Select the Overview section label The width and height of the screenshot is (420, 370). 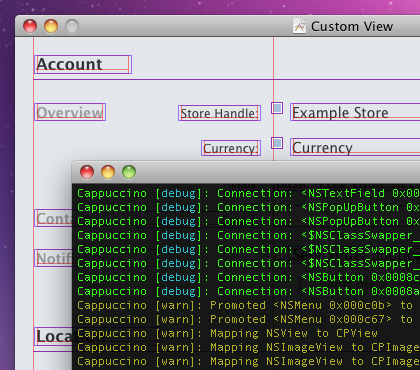pyautogui.click(x=70, y=112)
